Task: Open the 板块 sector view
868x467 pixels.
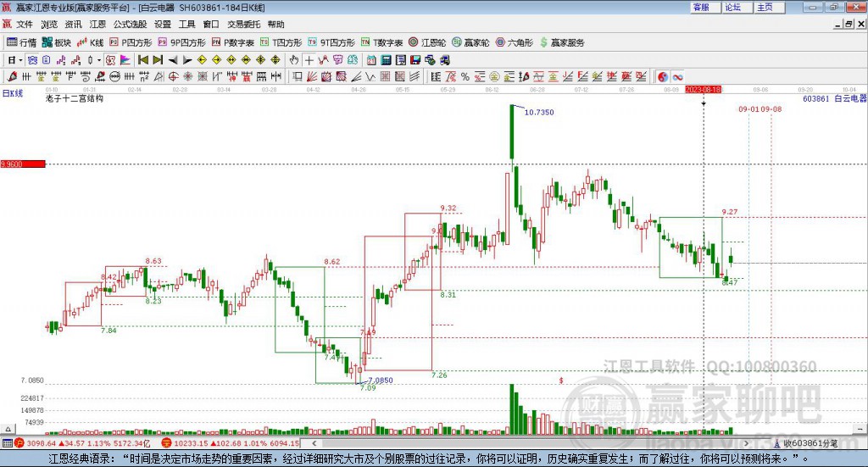Action: point(57,42)
